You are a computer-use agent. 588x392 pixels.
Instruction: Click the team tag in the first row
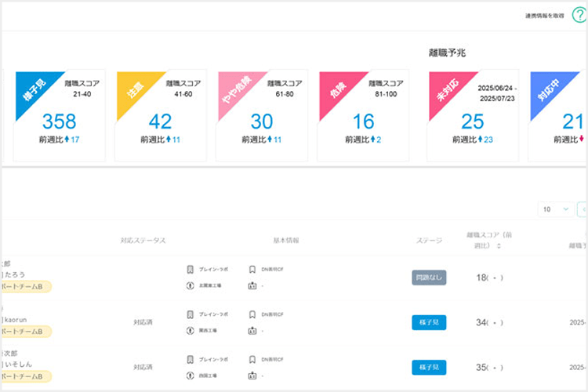(25, 287)
